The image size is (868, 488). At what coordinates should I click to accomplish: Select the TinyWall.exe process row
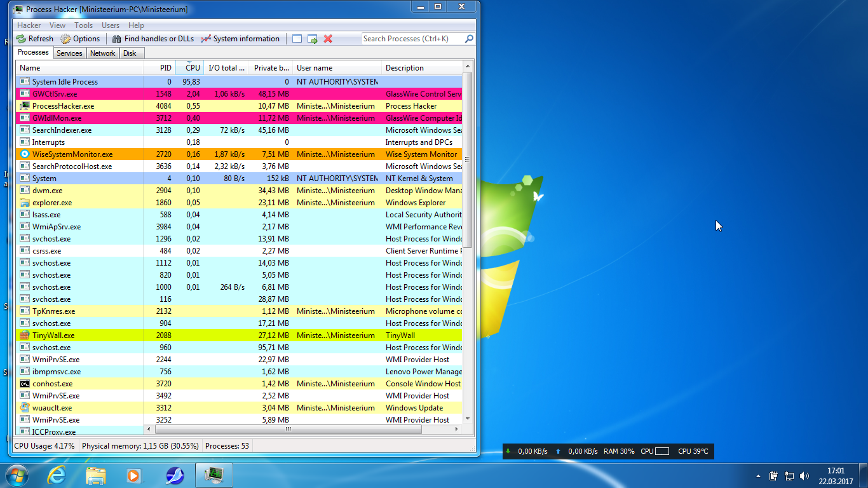53,335
